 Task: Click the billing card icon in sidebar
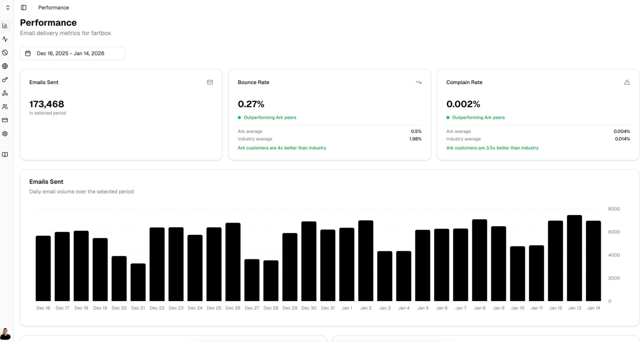click(x=5, y=120)
